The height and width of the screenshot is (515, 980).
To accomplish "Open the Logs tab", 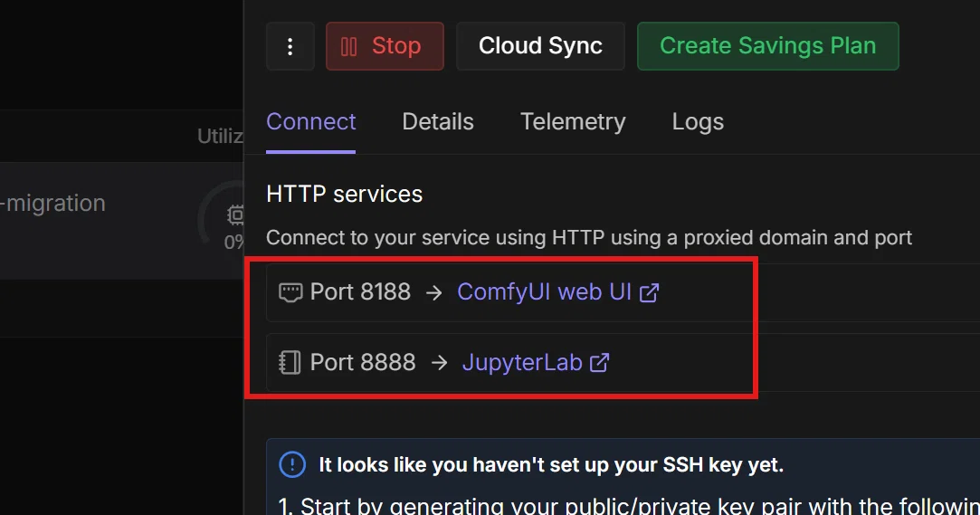I will pyautogui.click(x=698, y=122).
